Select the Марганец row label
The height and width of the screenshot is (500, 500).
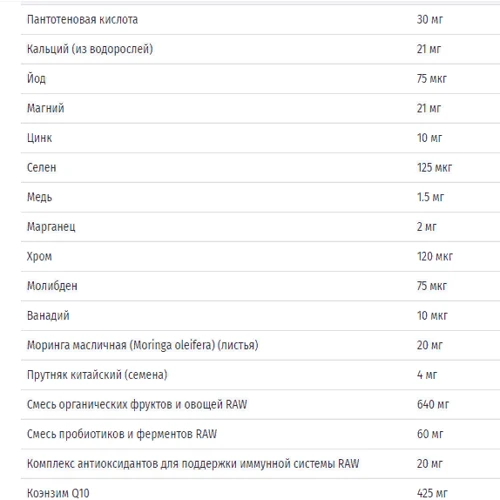pyautogui.click(x=51, y=227)
